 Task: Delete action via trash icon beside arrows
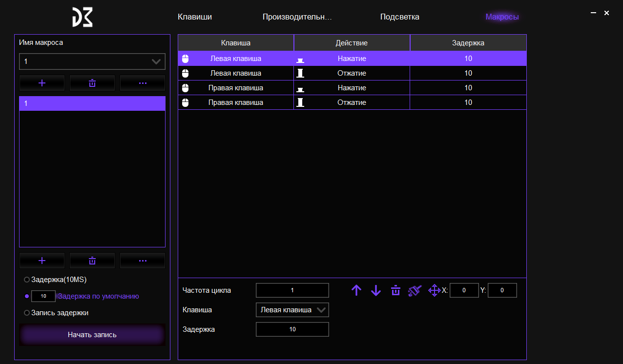tap(395, 291)
